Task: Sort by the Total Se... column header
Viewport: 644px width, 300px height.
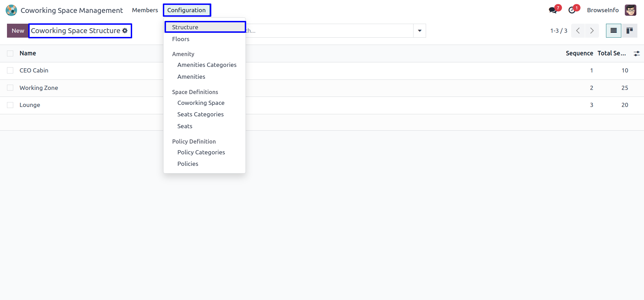Action: coord(612,53)
